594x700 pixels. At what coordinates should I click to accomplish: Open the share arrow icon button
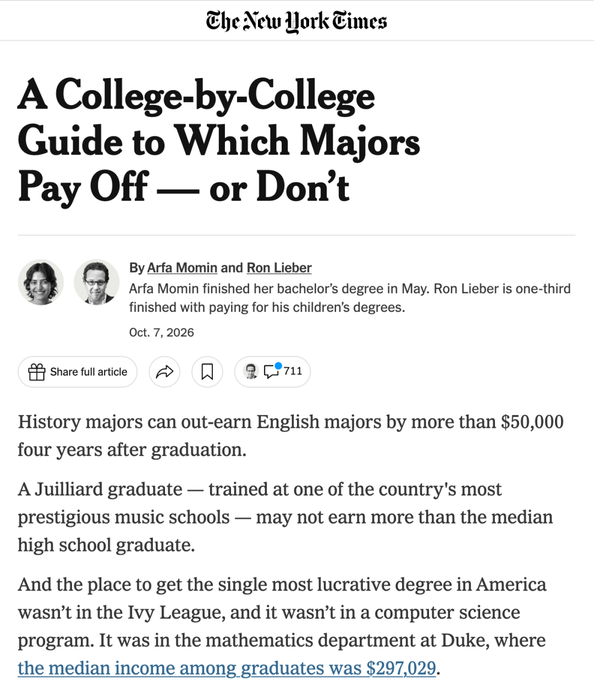coord(164,372)
